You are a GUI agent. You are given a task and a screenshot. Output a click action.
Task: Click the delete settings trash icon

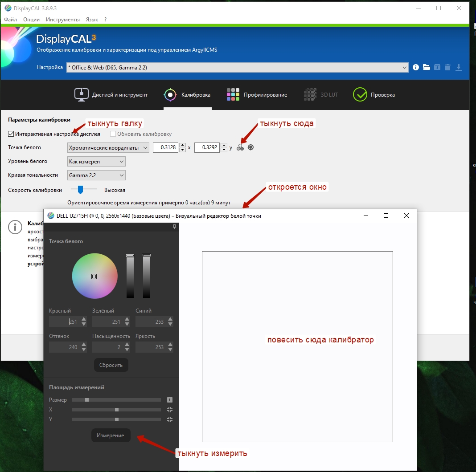[x=448, y=67]
